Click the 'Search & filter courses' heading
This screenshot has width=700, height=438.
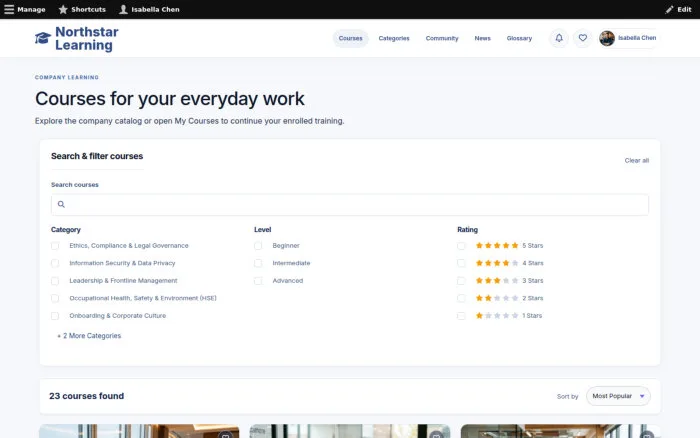click(x=97, y=156)
